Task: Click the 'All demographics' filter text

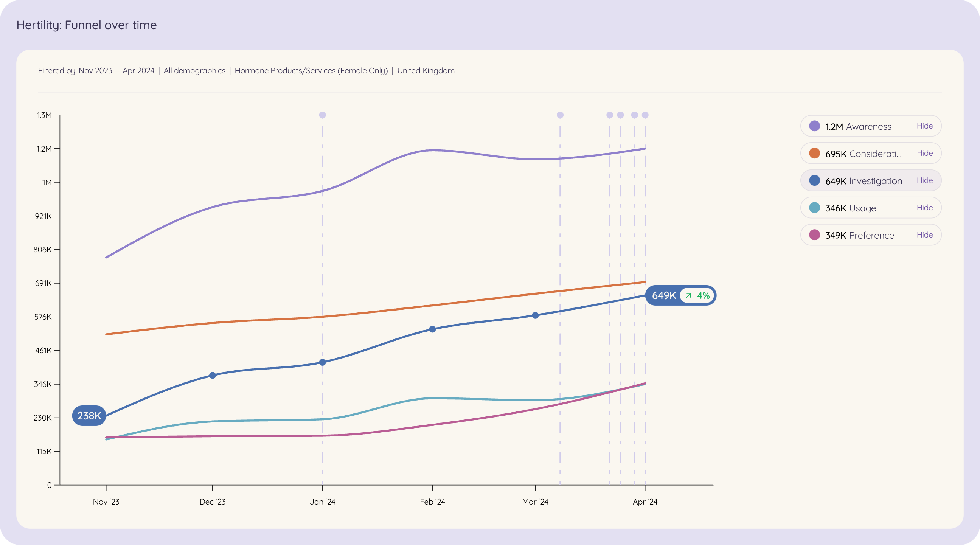Action: [194, 71]
